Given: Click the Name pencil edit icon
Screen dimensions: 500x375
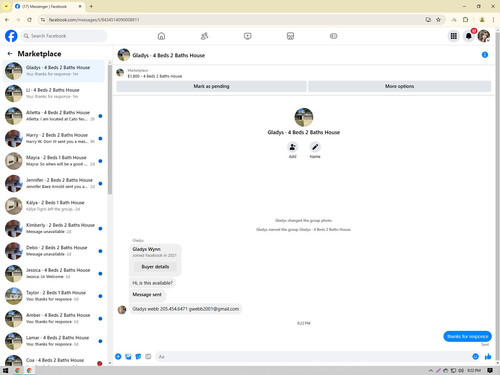Looking at the screenshot, I should pyautogui.click(x=315, y=147).
